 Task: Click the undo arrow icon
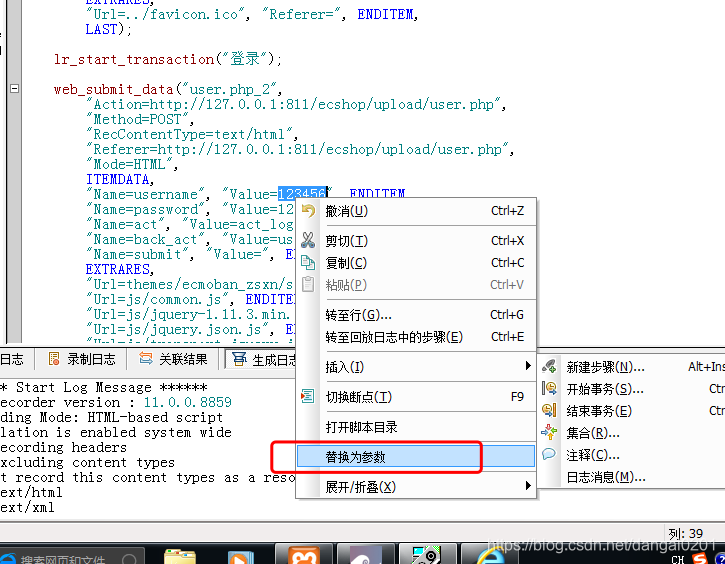tap(308, 211)
